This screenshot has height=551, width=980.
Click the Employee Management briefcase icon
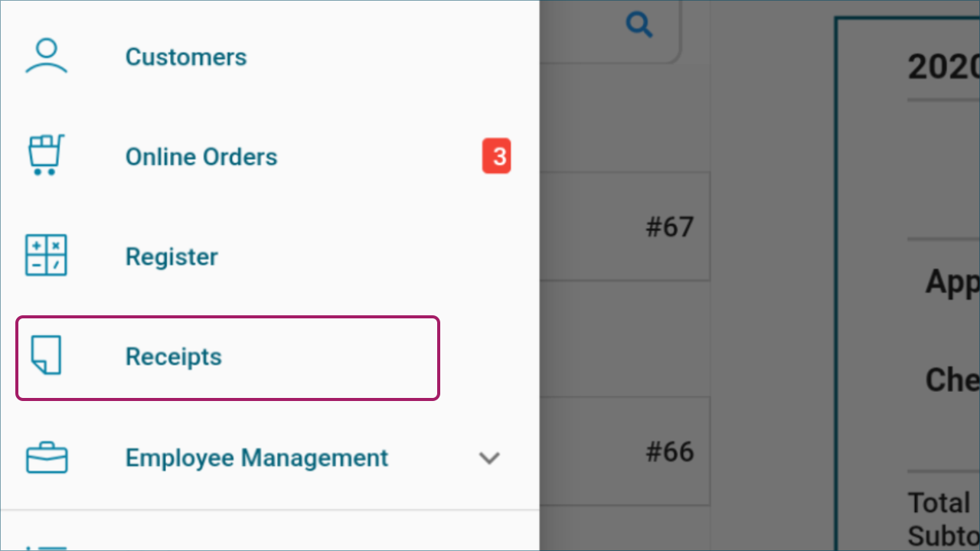pyautogui.click(x=47, y=458)
